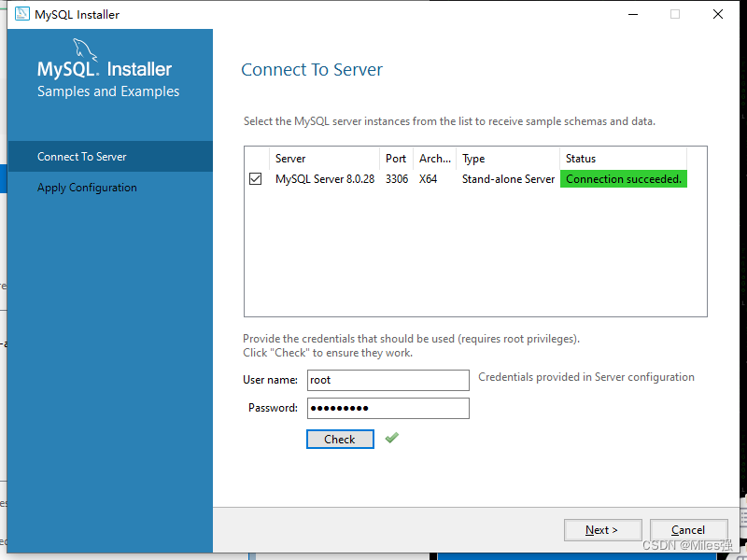Image resolution: width=747 pixels, height=560 pixels.
Task: Minimize the MySQL Installer window
Action: (633, 14)
